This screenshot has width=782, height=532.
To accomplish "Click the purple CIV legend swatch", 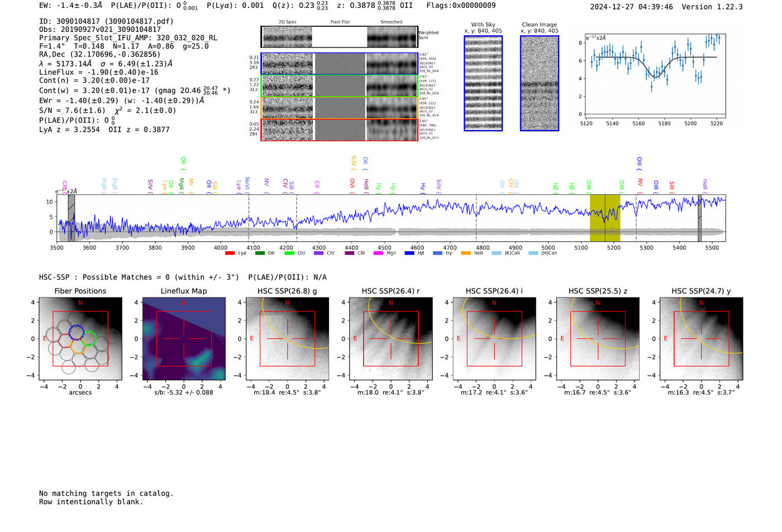I will (318, 253).
